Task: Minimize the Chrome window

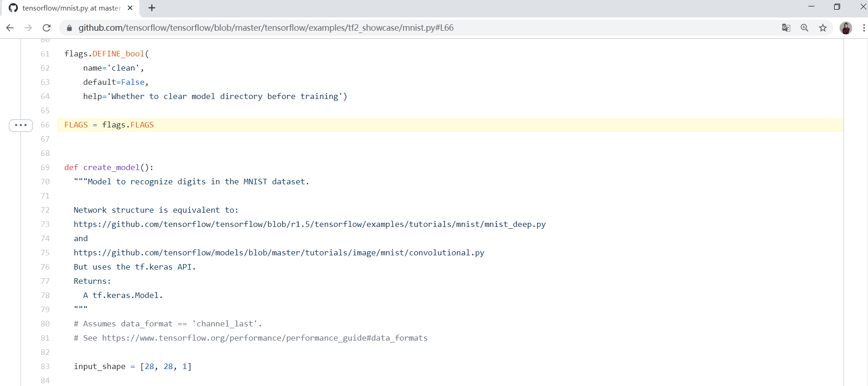Action: pos(811,7)
